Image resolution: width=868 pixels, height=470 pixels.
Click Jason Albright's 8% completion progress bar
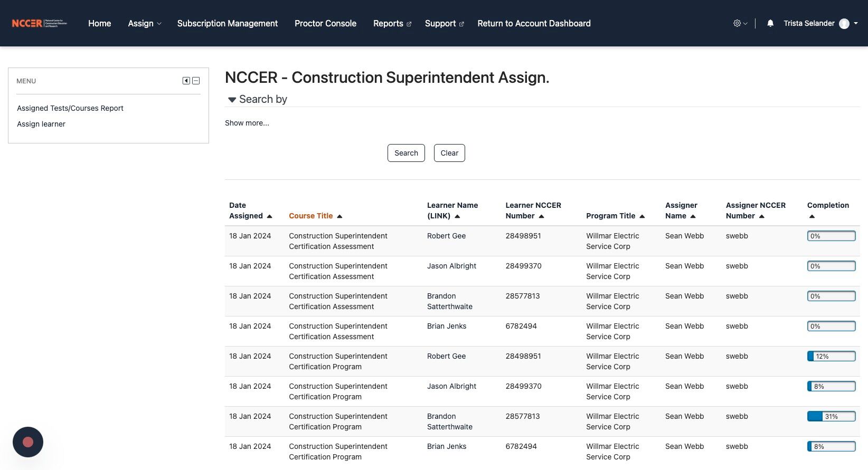[x=832, y=387]
